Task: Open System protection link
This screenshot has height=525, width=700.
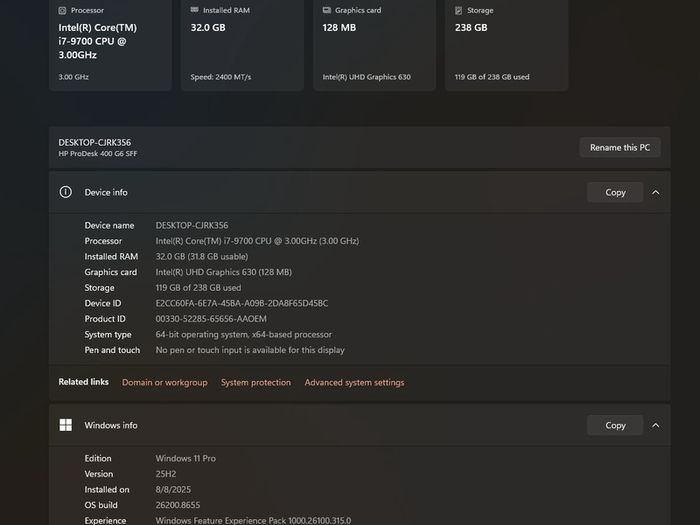Action: (256, 383)
